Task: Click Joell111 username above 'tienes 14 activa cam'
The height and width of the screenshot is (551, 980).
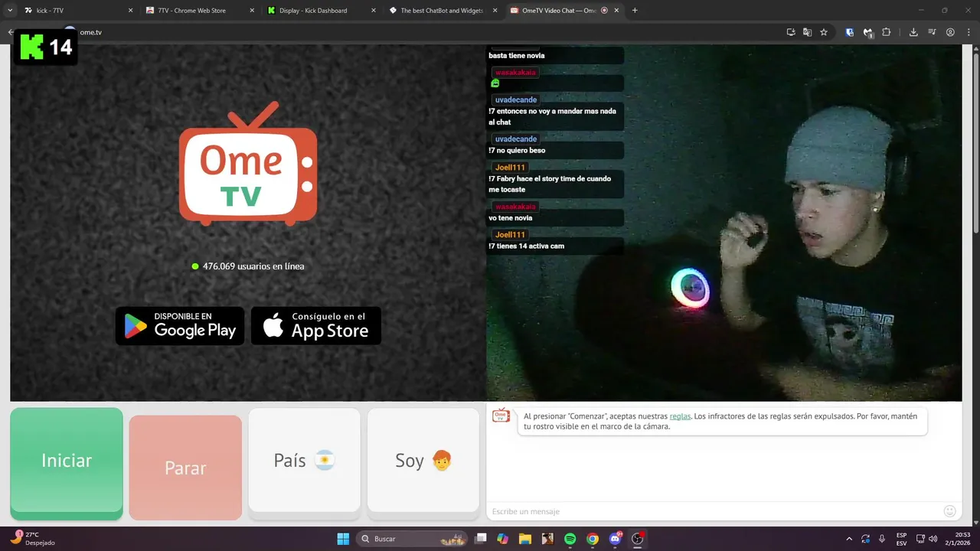Action: (x=510, y=235)
